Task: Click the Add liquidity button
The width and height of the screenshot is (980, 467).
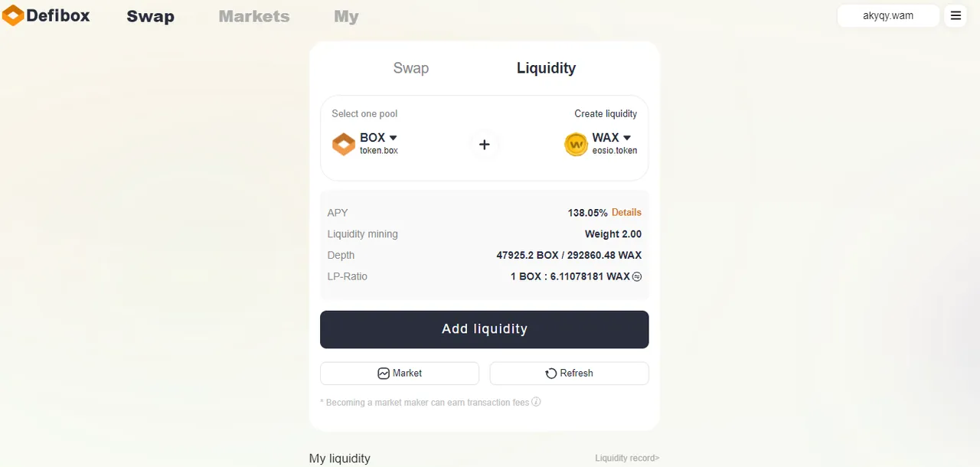Action: tap(485, 329)
